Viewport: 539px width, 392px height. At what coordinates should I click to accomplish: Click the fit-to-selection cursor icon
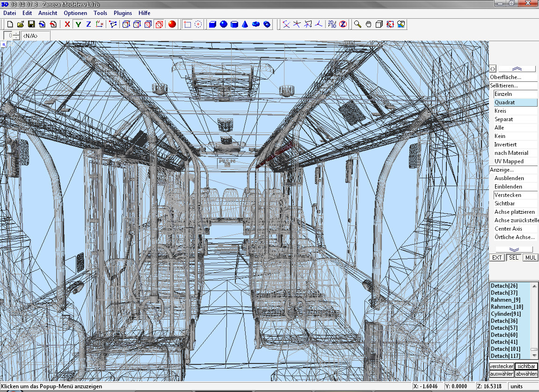pos(390,24)
